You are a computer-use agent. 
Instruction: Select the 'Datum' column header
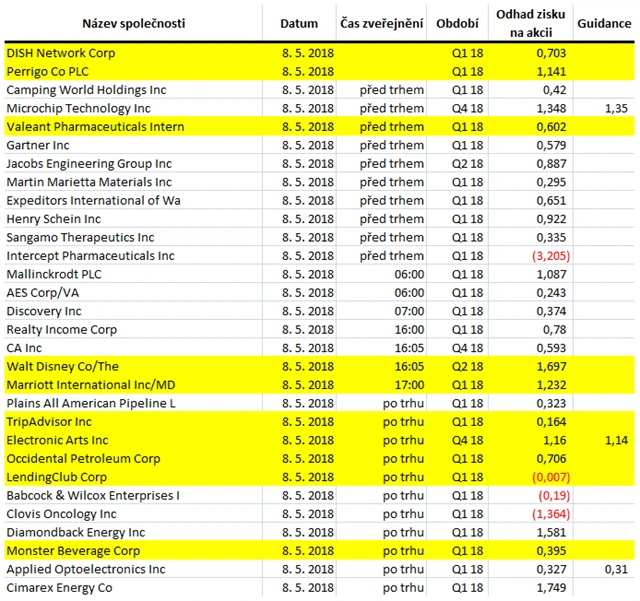pos(298,23)
